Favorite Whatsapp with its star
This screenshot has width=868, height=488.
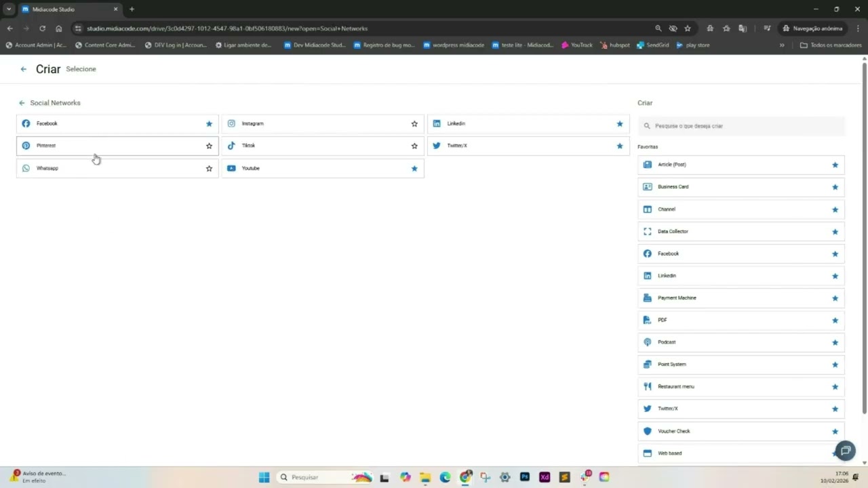(209, 169)
